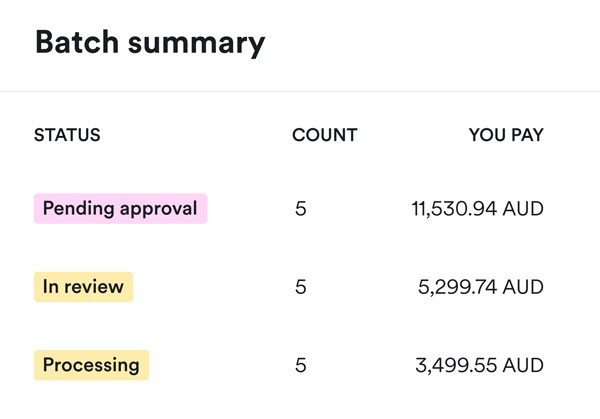This screenshot has width=600, height=419.
Task: Click the word "Batch" in the heading
Action: (x=76, y=42)
